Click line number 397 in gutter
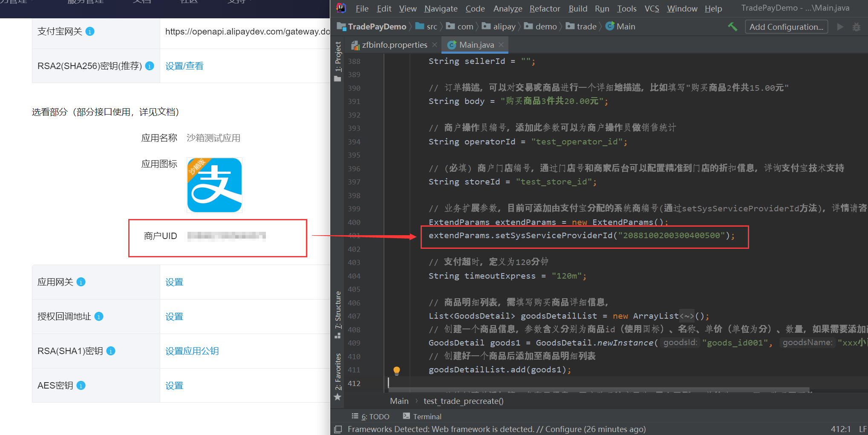 354,182
